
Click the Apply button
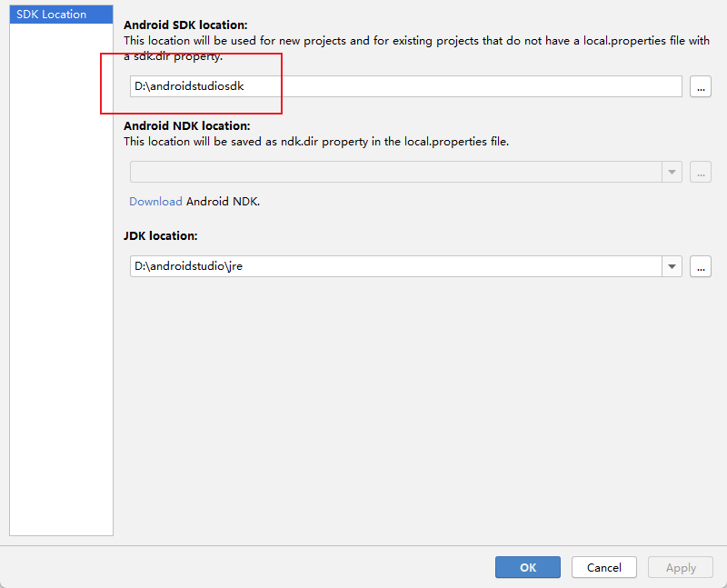(681, 567)
